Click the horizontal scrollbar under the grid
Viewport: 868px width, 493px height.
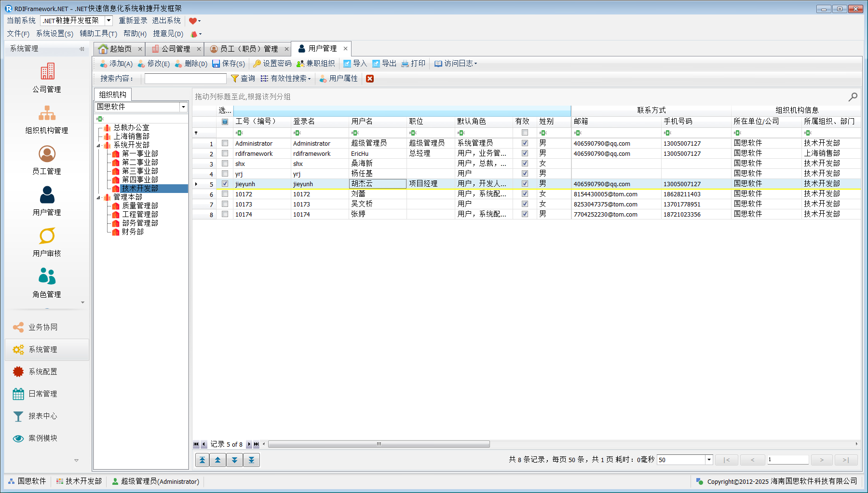coord(379,444)
